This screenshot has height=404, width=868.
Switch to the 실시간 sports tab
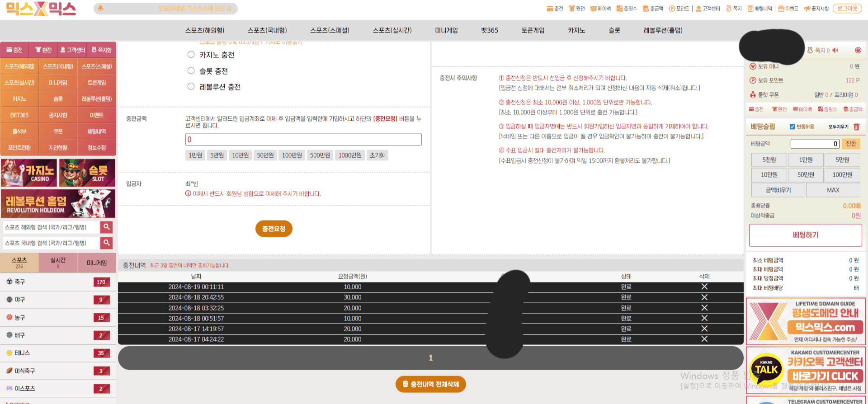coord(58,263)
